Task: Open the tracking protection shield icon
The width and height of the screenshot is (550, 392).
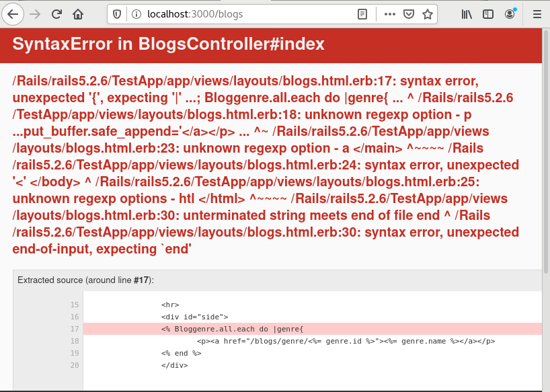Action: (117, 14)
